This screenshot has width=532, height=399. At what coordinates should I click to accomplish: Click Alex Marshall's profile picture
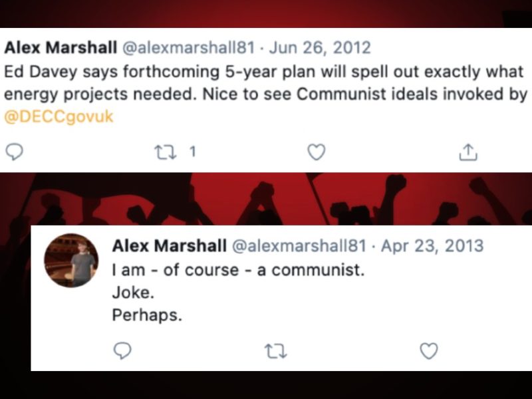[x=71, y=260]
